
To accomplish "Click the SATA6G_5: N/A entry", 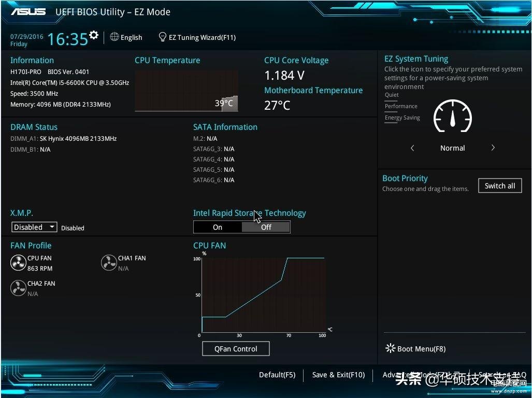I will point(214,170).
